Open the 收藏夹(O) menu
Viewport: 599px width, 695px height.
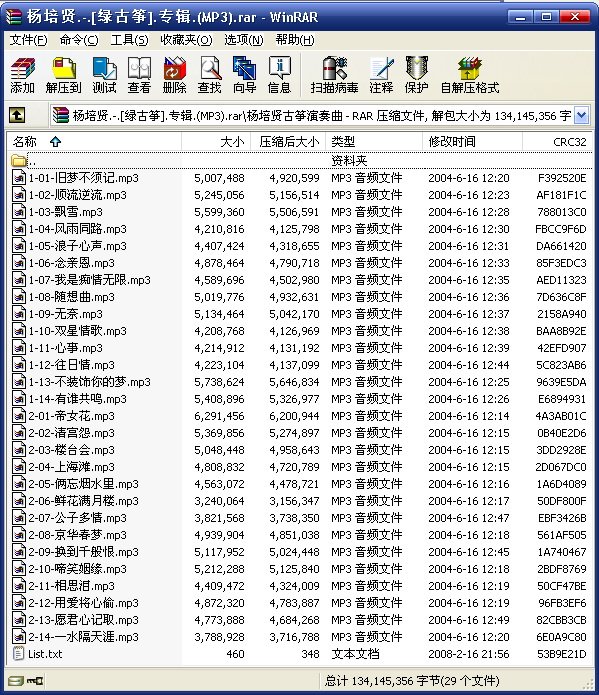click(186, 40)
